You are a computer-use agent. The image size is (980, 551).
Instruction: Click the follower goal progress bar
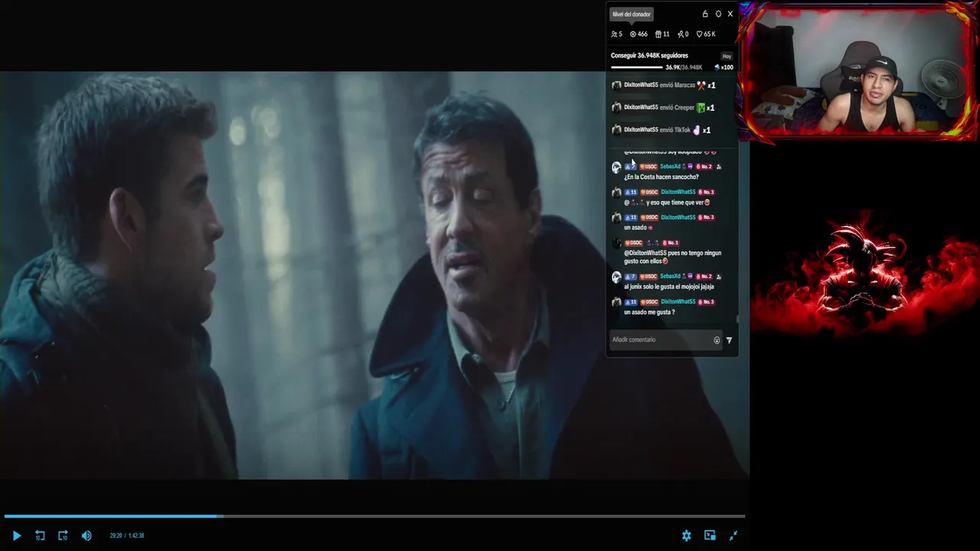tap(637, 67)
